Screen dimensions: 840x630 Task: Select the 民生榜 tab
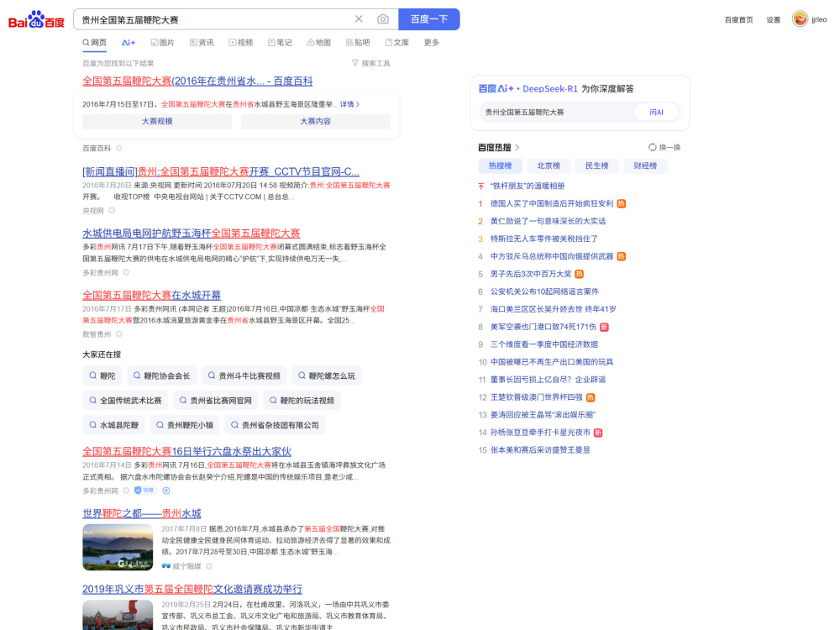tap(596, 166)
